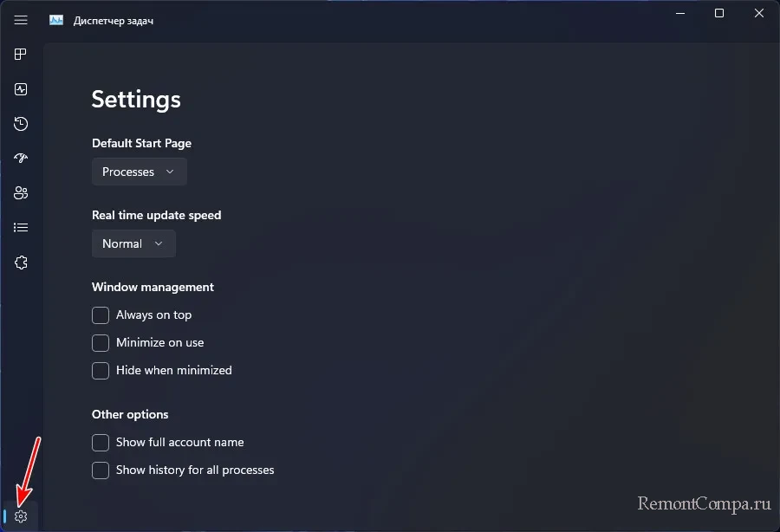Screen dimensions: 780x532
Task: Go to the Processes page icon
Action: 21,55
